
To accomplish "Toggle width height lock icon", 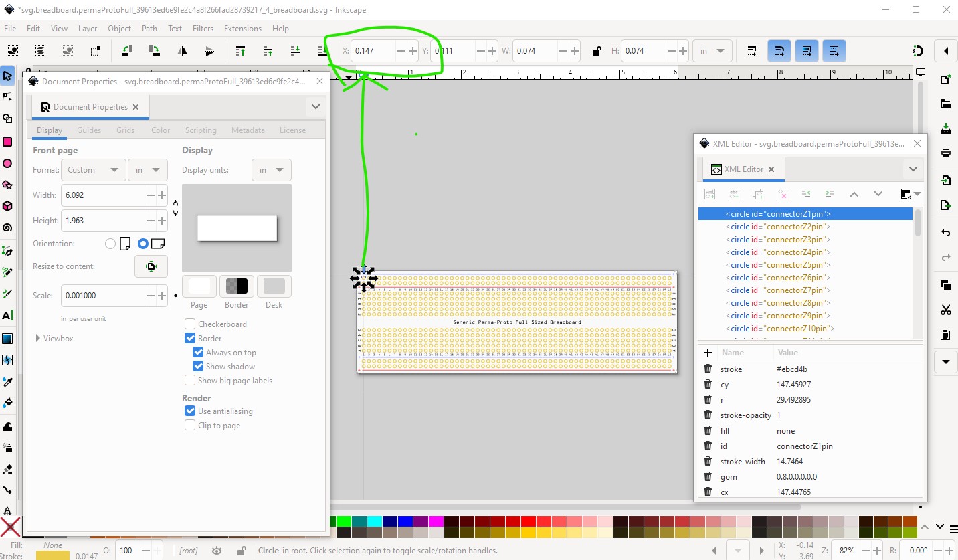I will pyautogui.click(x=597, y=51).
